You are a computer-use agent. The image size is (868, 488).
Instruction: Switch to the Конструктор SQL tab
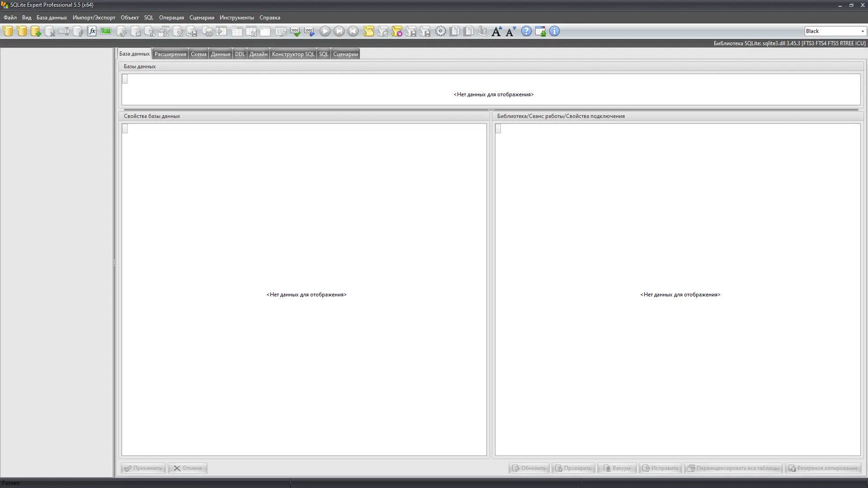(x=293, y=54)
